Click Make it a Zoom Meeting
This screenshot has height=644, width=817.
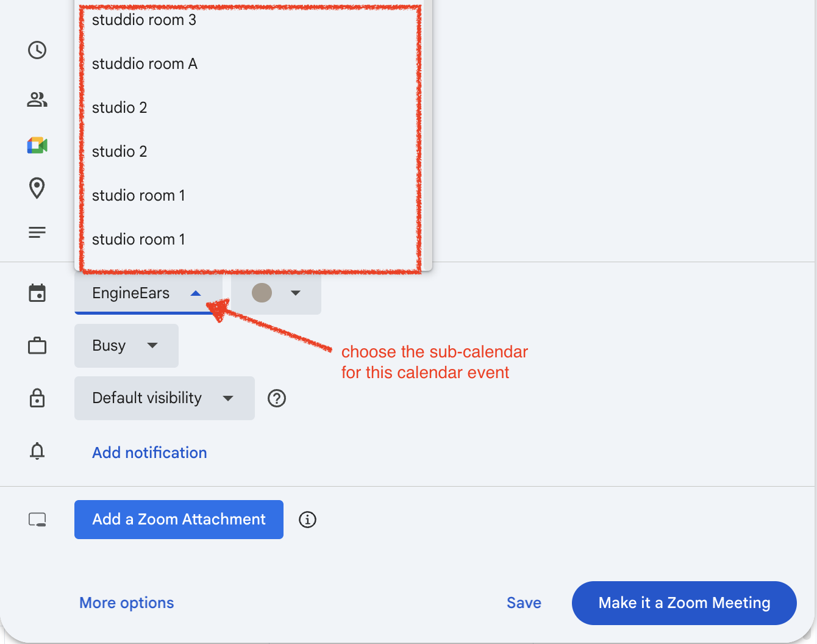[684, 603]
